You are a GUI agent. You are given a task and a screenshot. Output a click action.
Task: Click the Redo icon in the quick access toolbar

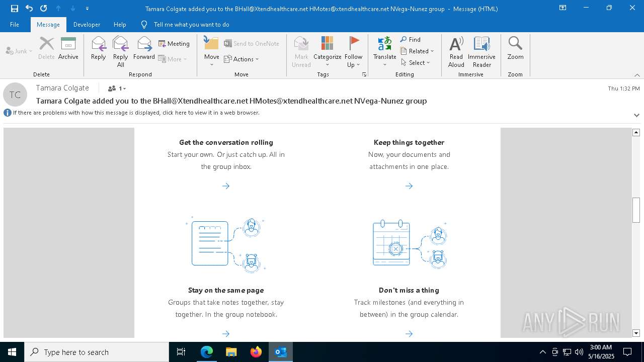[x=44, y=9]
